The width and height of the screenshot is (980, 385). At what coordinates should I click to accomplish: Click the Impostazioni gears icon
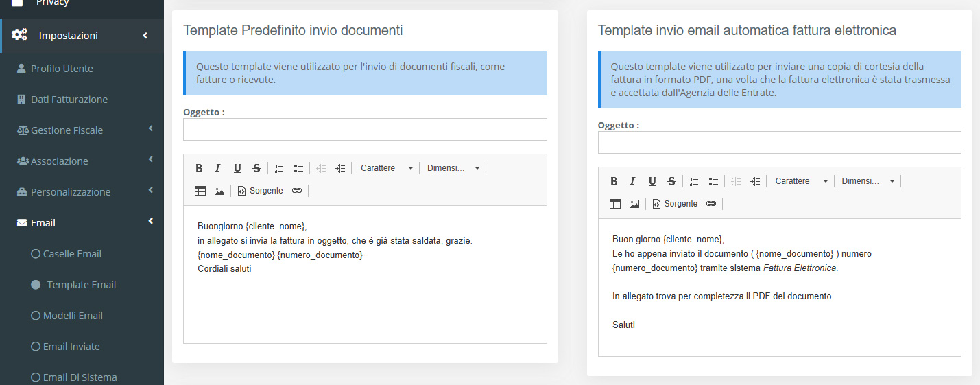tap(20, 35)
